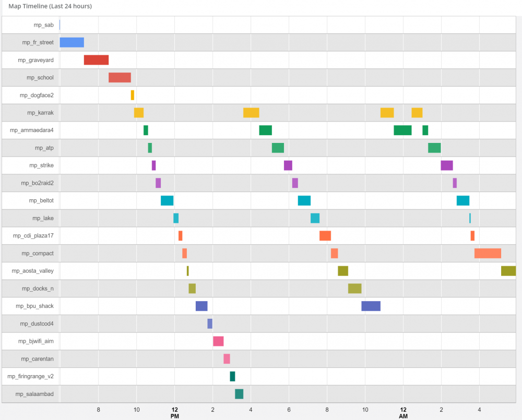Click the 12 PM axis label
This screenshot has height=420, width=522.
175,413
